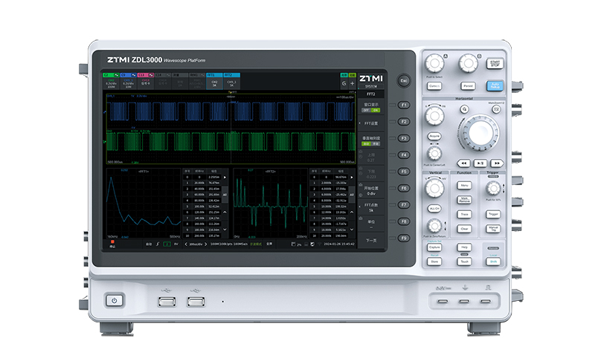Click the FFT2 table down chevron

point(351,230)
